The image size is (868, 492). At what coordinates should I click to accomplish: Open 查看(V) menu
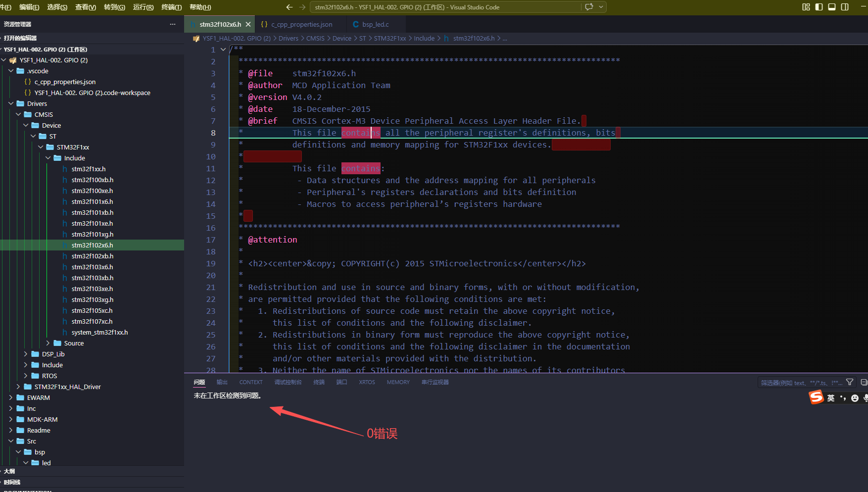coord(86,7)
